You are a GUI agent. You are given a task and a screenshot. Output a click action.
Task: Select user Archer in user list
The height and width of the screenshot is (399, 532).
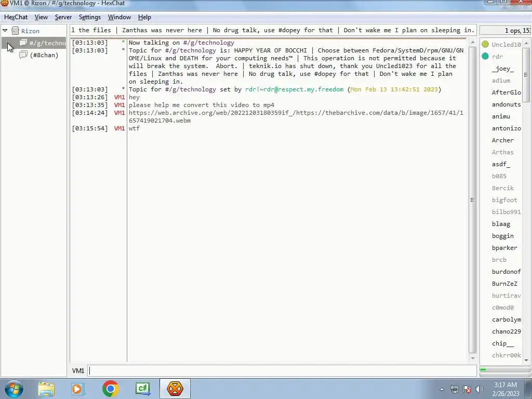(502, 140)
